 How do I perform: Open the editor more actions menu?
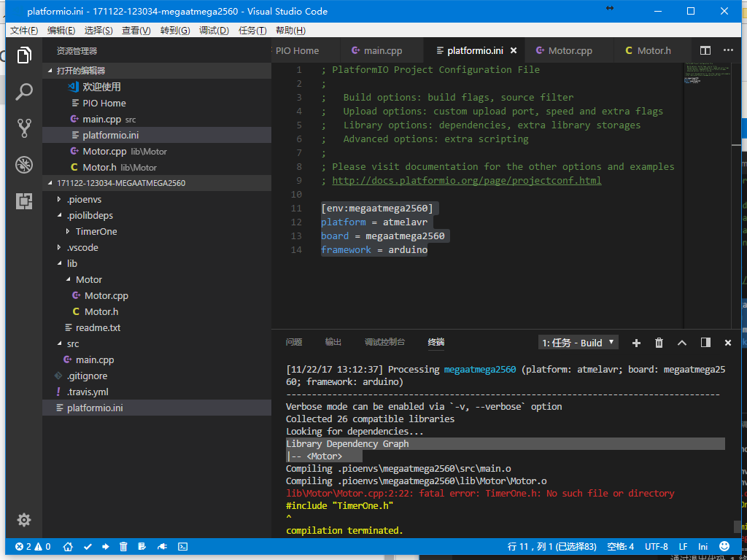coord(728,50)
